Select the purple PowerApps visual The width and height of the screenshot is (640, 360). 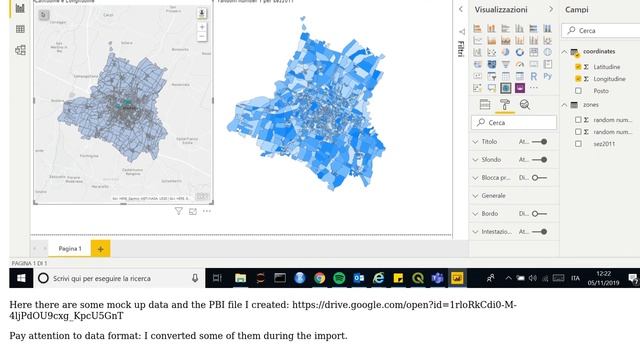coord(519,88)
